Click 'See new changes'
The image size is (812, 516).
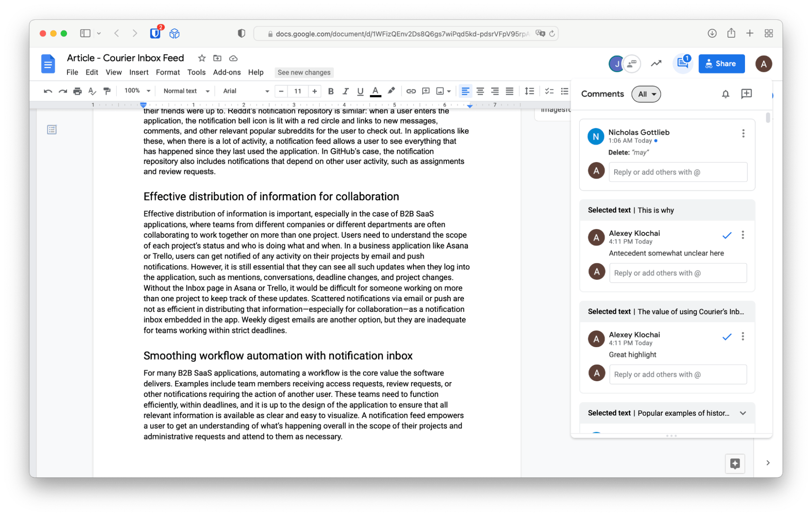[304, 72]
